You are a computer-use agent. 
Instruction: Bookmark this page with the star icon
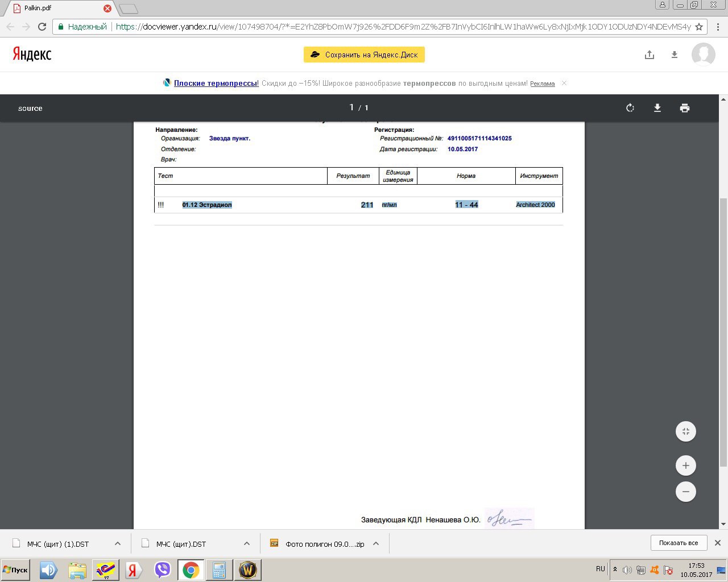(699, 27)
